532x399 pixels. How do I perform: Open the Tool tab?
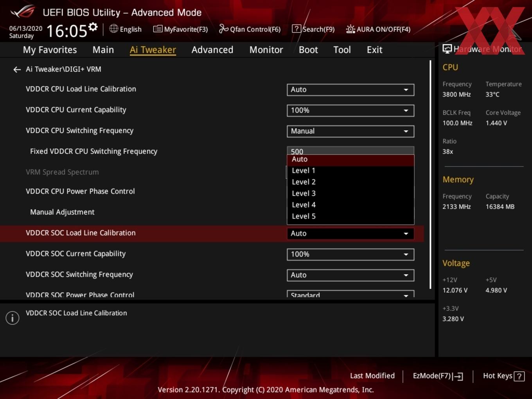(342, 50)
